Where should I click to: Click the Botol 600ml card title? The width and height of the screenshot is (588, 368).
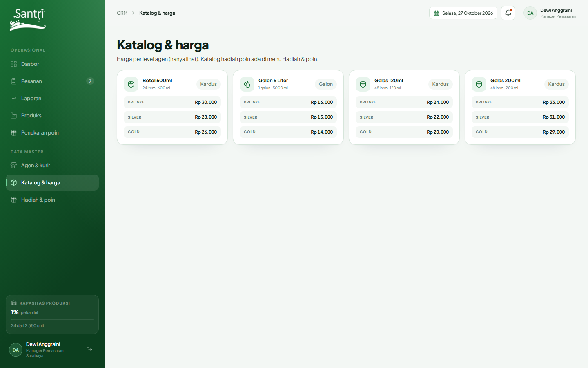(157, 81)
